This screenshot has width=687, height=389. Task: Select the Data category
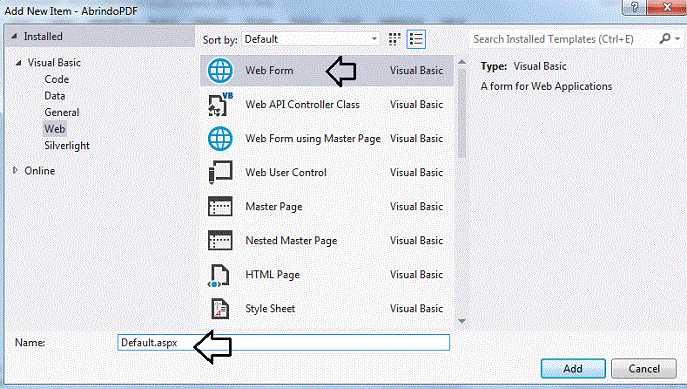55,95
